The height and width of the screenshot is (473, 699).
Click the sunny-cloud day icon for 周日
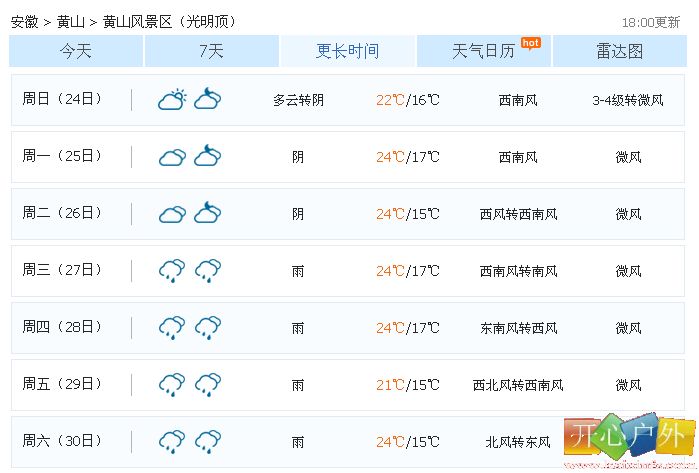(x=172, y=99)
